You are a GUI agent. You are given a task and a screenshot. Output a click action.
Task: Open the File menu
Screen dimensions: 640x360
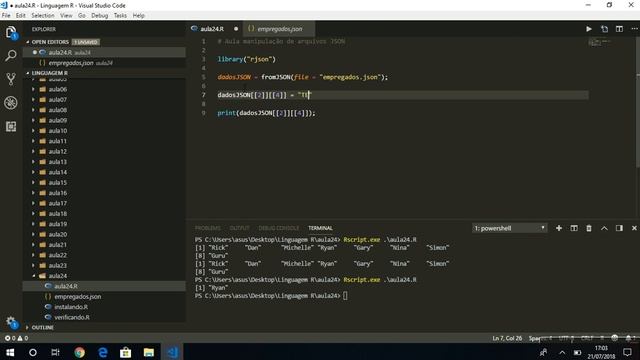point(6,16)
